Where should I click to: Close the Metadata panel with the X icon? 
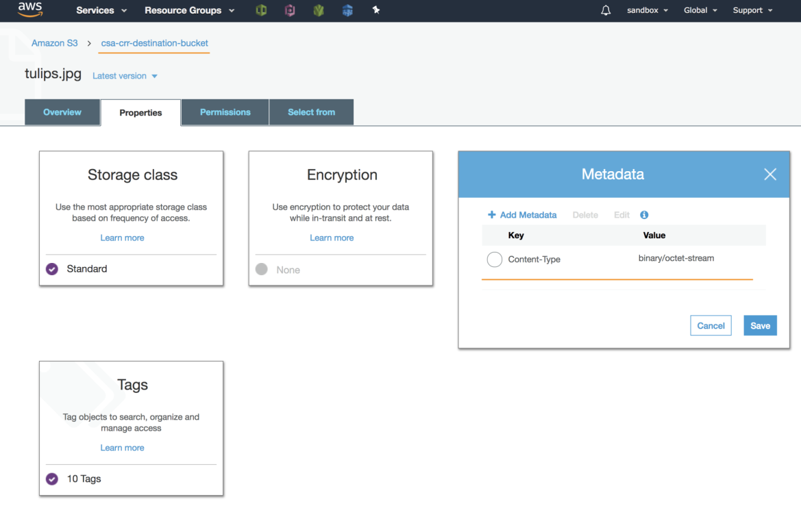pos(769,175)
